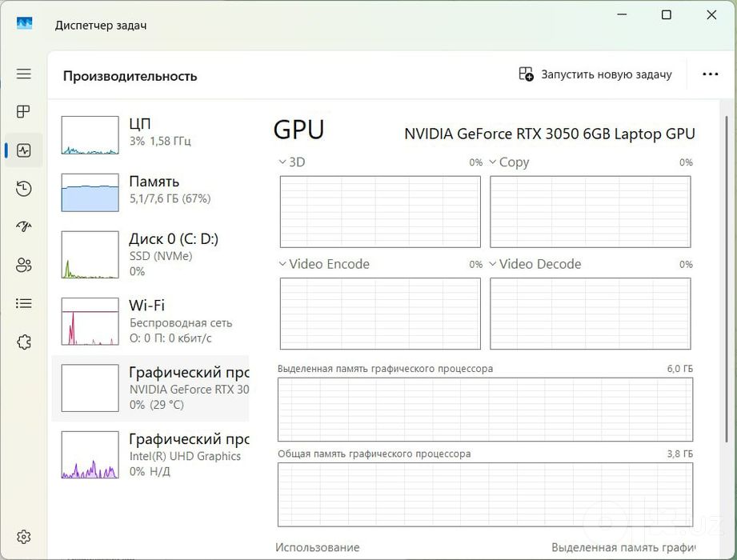Open the Details list page icon
This screenshot has height=560, width=737.
(24, 303)
